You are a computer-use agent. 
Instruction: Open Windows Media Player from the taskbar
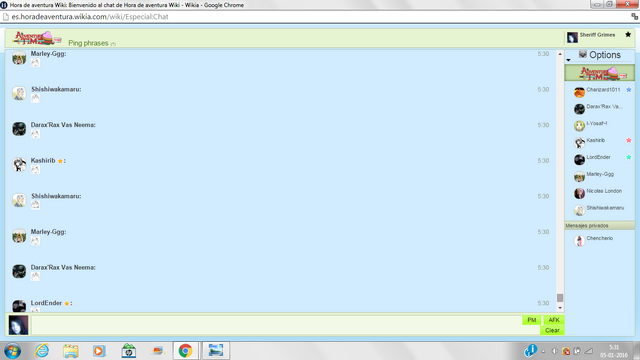click(x=99, y=351)
